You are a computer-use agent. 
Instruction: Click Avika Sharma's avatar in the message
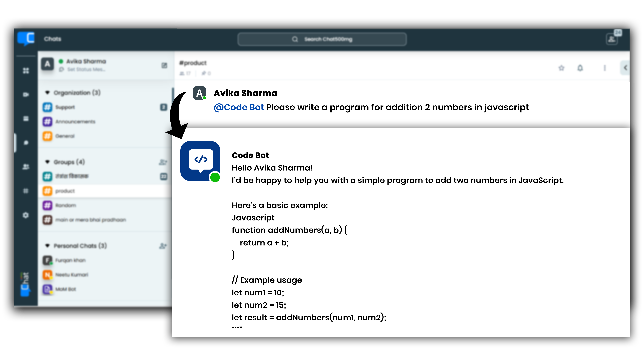tap(199, 93)
